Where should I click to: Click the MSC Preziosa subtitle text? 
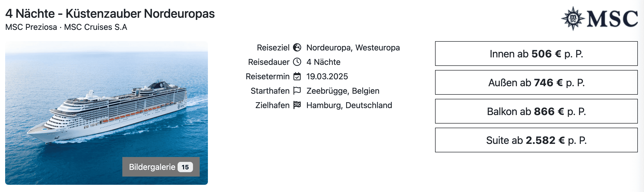31,27
